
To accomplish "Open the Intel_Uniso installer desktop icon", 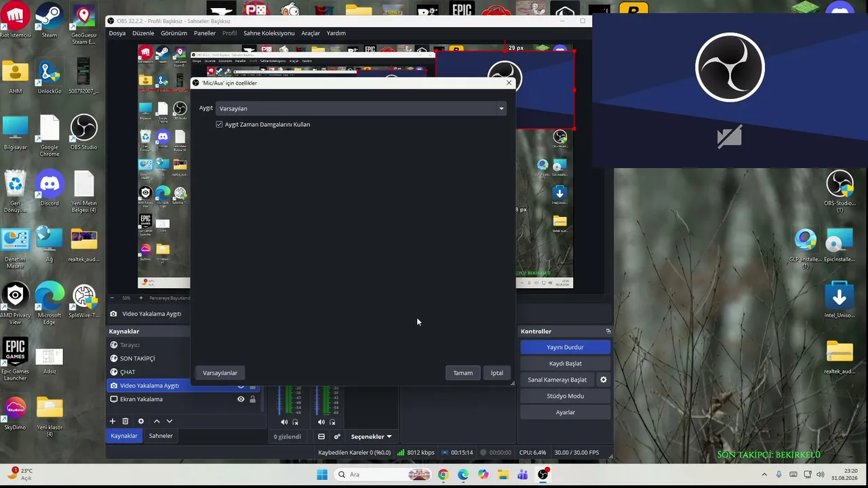I will tap(840, 300).
